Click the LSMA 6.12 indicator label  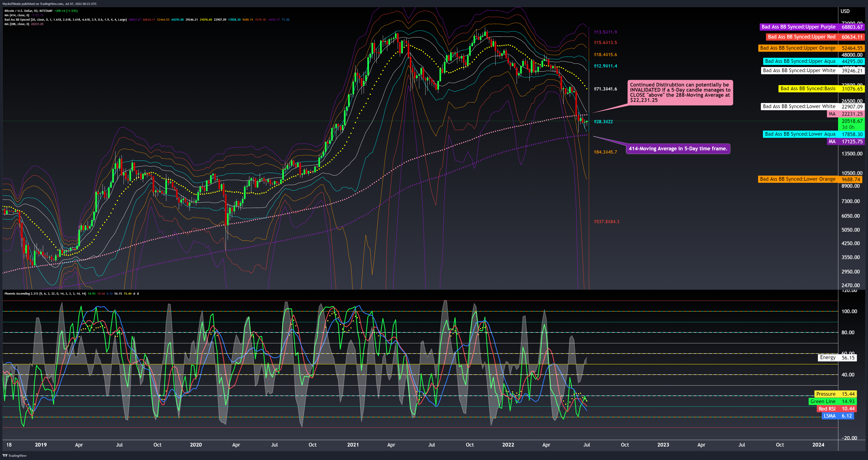[838, 416]
